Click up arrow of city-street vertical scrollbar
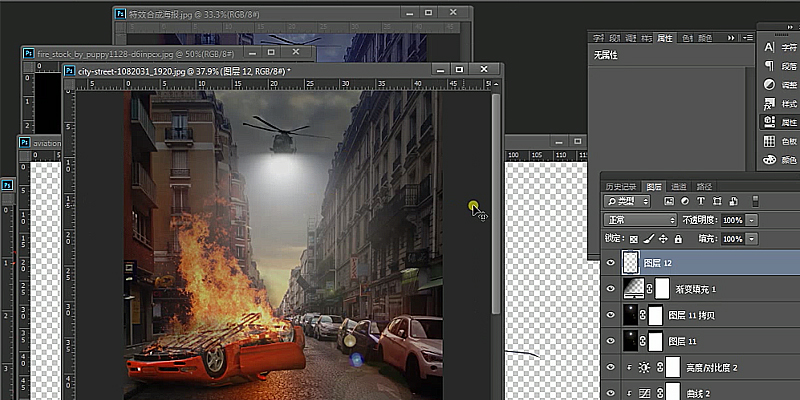800x400 pixels. 496,85
